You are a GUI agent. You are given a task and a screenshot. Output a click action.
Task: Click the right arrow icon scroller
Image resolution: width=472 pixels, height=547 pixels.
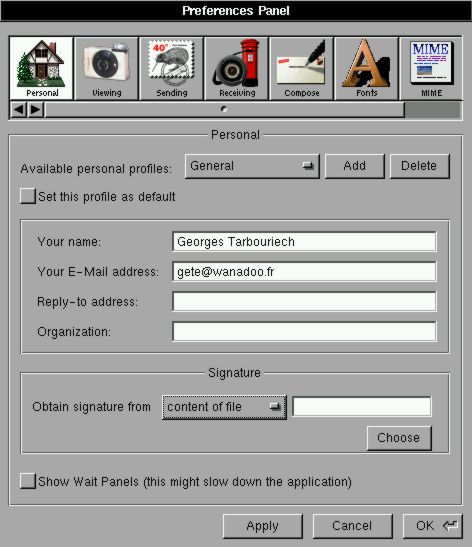click(x=36, y=110)
